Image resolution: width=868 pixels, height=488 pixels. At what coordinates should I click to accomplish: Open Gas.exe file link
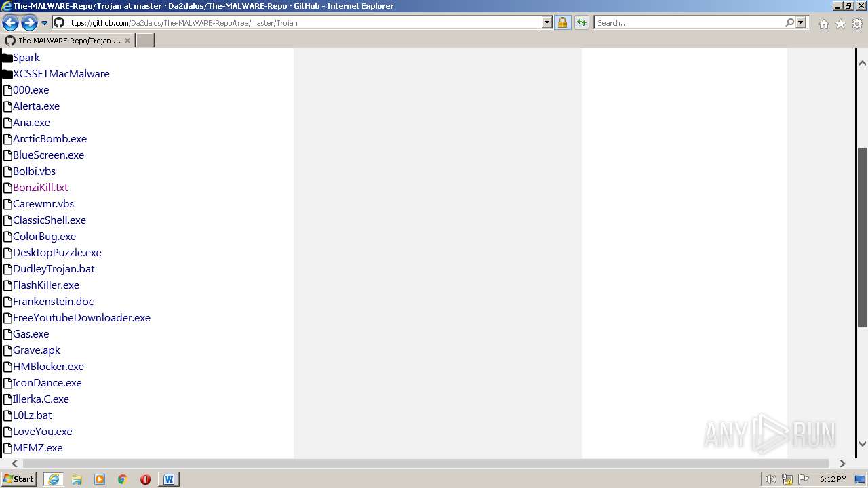coord(31,334)
